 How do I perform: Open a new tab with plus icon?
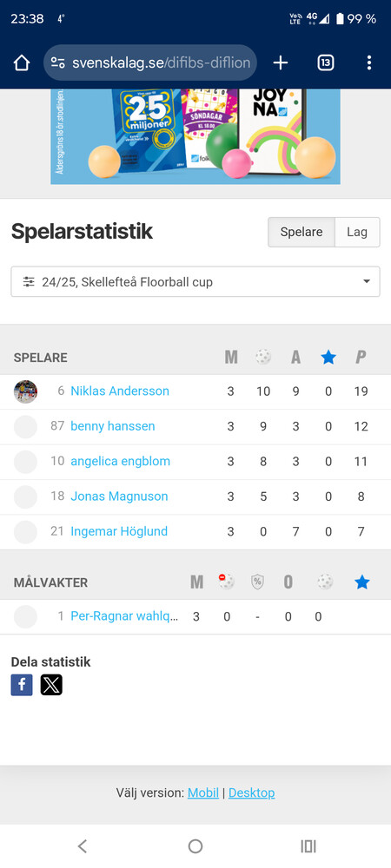(x=281, y=63)
